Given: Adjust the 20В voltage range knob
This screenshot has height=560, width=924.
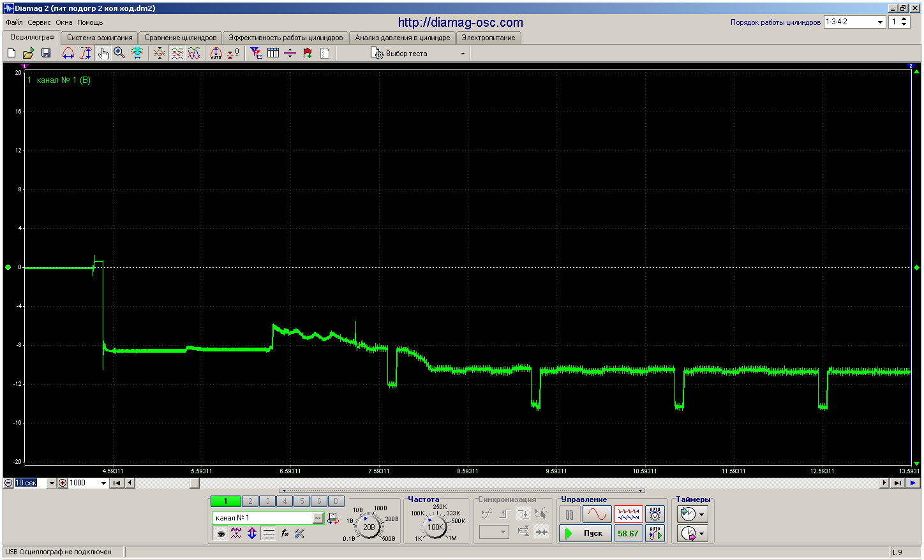Looking at the screenshot, I should (x=369, y=527).
